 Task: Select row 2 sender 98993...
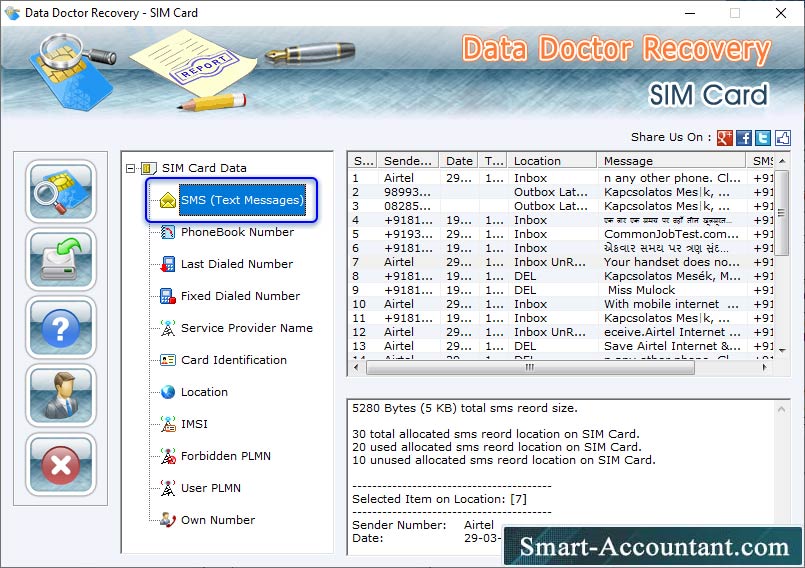(x=561, y=192)
